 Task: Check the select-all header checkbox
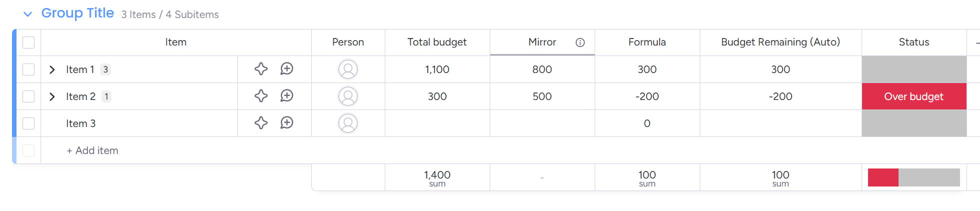(x=28, y=42)
